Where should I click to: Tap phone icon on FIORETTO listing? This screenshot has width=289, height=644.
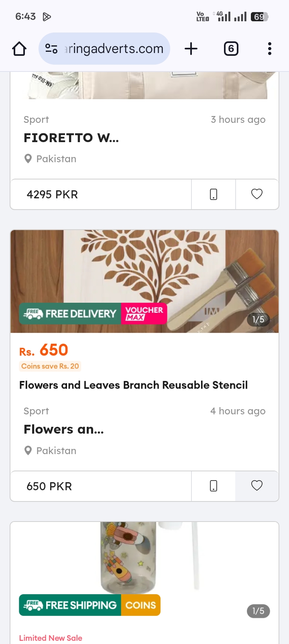click(214, 194)
